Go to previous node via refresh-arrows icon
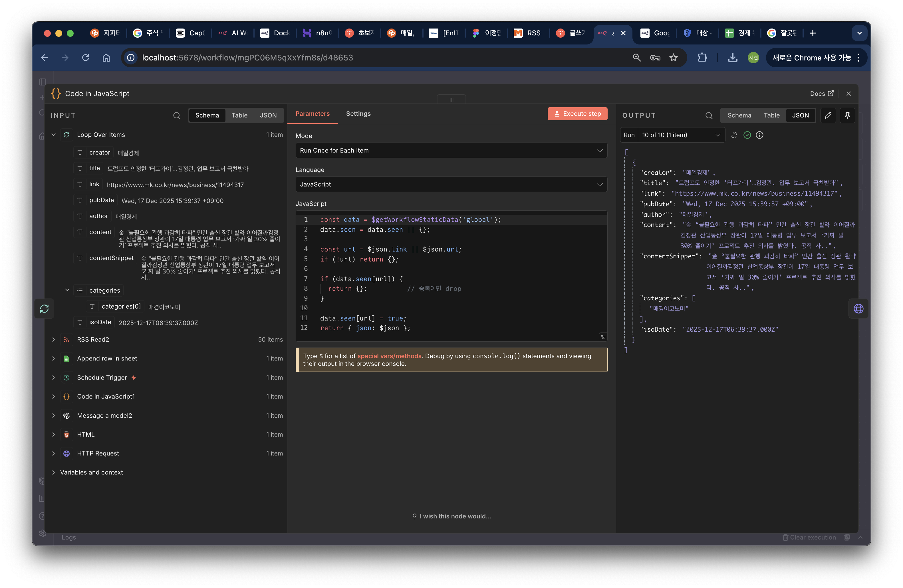Screen dimensions: 903x588 45,309
